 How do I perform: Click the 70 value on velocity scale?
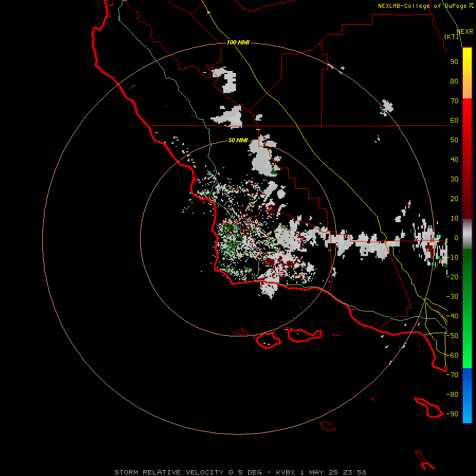point(454,101)
